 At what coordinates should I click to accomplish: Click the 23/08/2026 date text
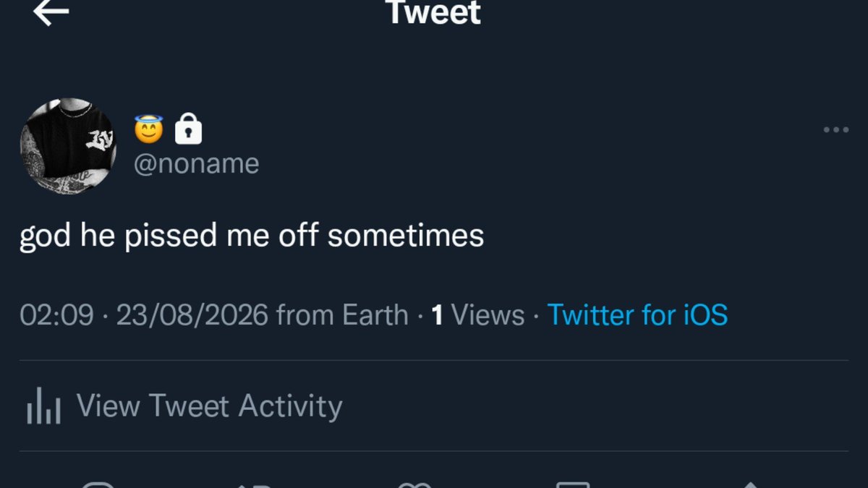pyautogui.click(x=192, y=315)
